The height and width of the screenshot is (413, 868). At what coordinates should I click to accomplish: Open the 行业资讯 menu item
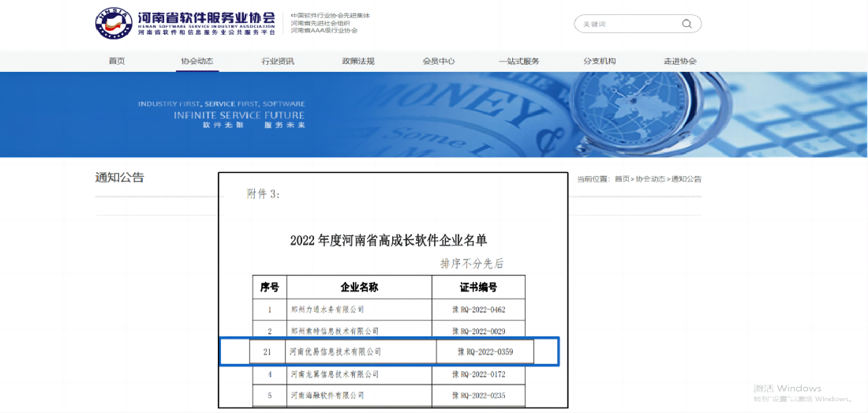277,61
